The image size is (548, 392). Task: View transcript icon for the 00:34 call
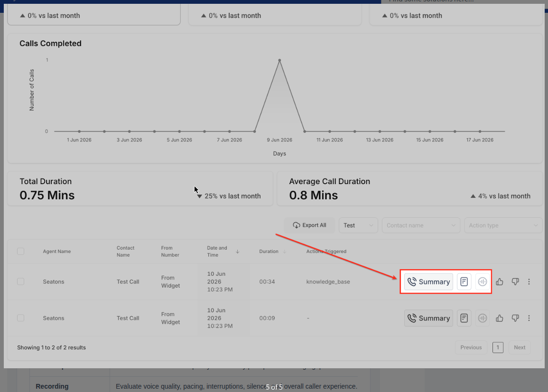tap(464, 281)
